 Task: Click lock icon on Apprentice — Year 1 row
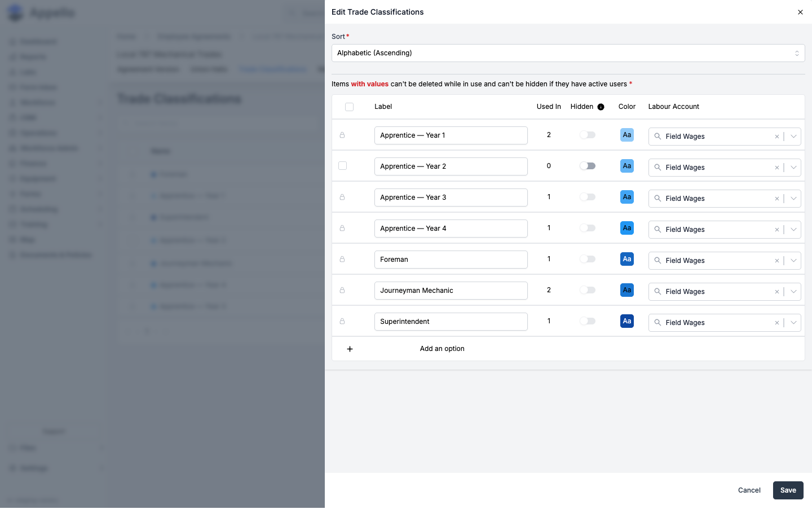(x=342, y=135)
